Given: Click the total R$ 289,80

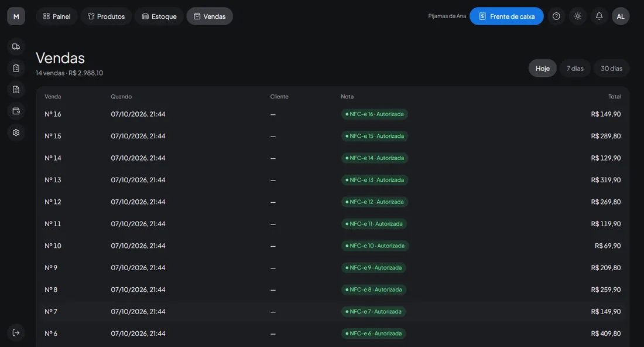Looking at the screenshot, I should [x=606, y=136].
